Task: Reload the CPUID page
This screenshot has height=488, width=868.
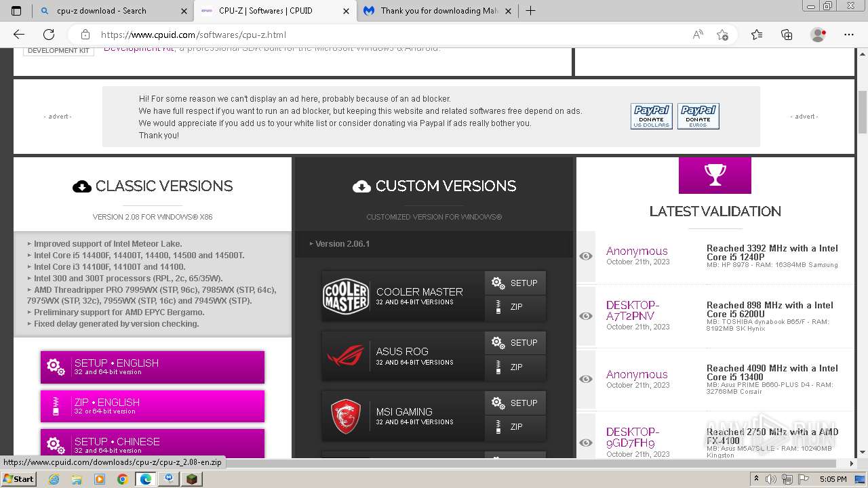Action: pyautogui.click(x=49, y=35)
